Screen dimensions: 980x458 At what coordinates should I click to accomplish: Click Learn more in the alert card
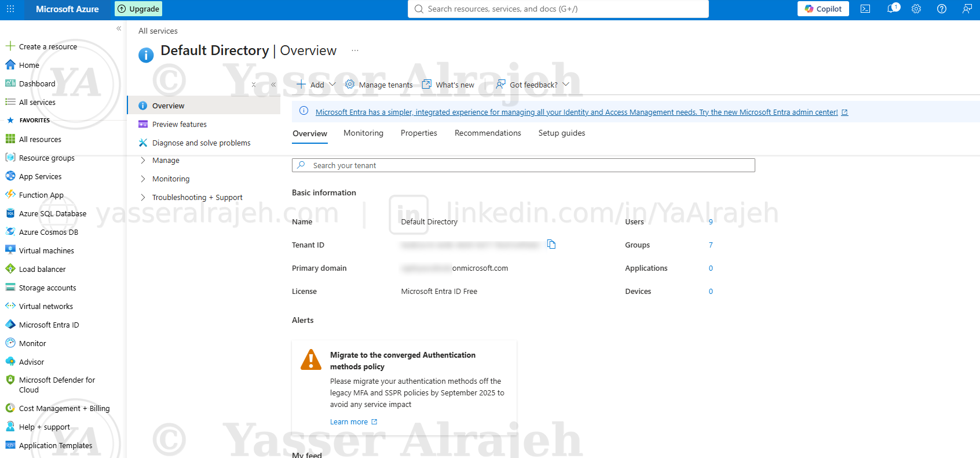353,421
